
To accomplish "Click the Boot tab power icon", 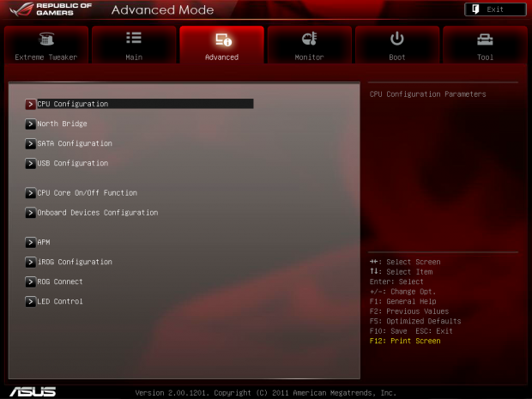I will (x=397, y=39).
